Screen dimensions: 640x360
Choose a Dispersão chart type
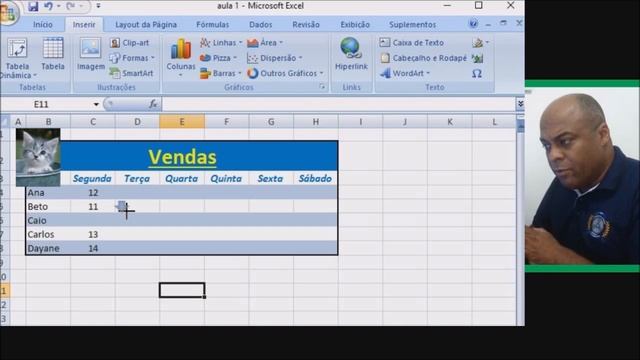click(x=274, y=58)
